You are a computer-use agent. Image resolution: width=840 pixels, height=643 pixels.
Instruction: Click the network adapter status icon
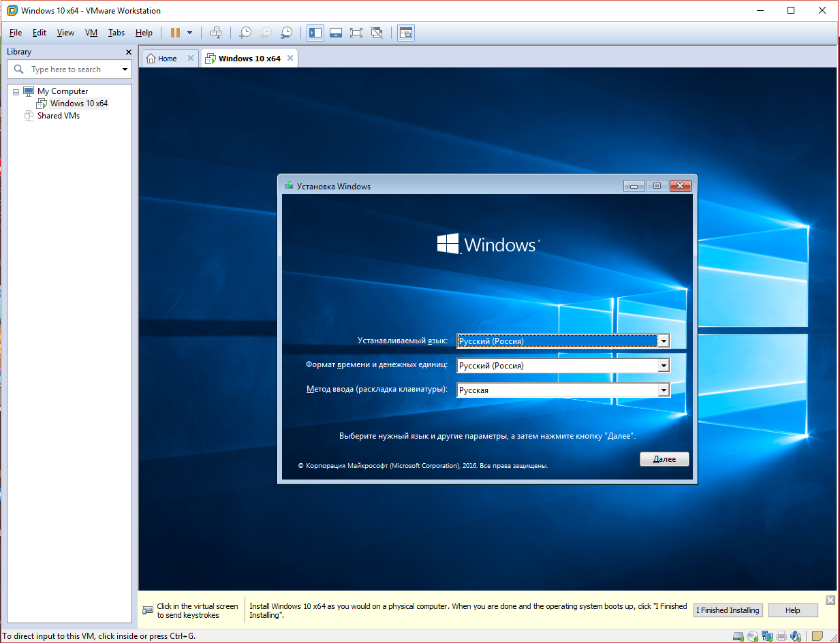click(x=767, y=636)
